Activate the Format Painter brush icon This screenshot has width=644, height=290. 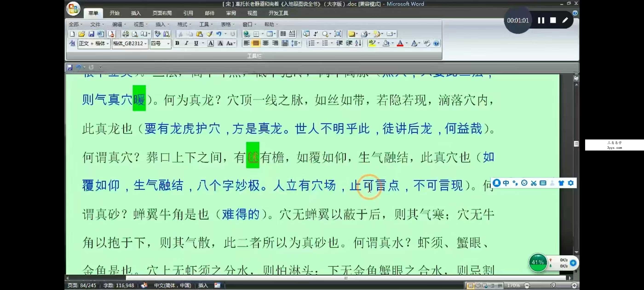[x=210, y=34]
